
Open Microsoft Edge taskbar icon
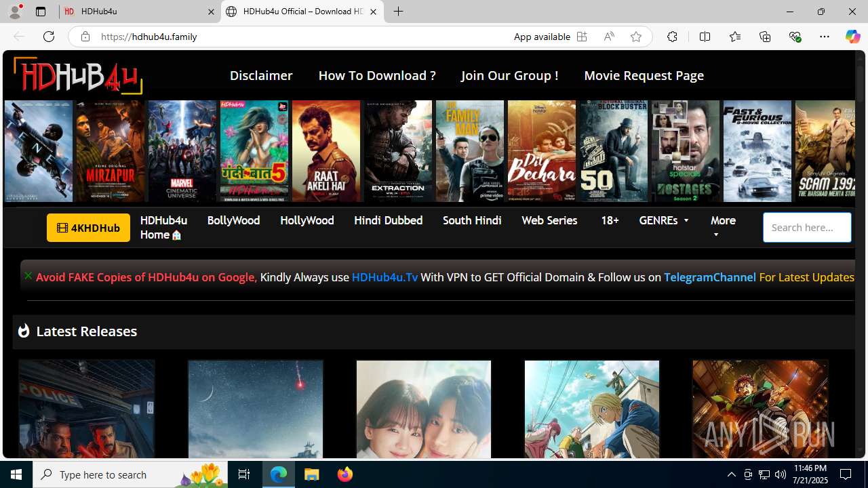279,474
